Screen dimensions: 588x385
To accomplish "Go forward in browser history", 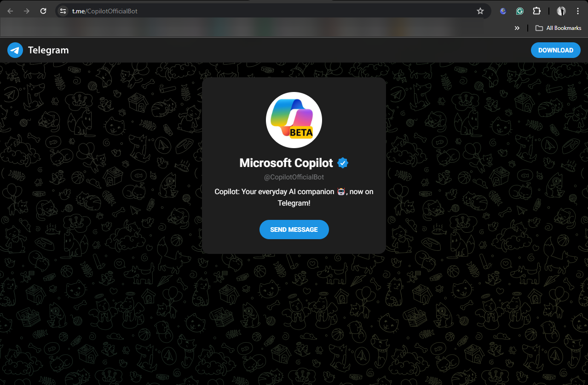I will point(27,11).
